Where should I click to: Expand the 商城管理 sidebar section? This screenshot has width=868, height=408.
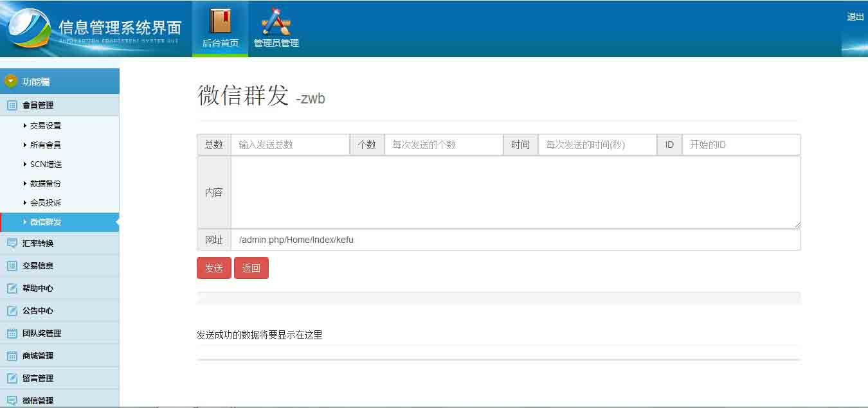coord(38,356)
